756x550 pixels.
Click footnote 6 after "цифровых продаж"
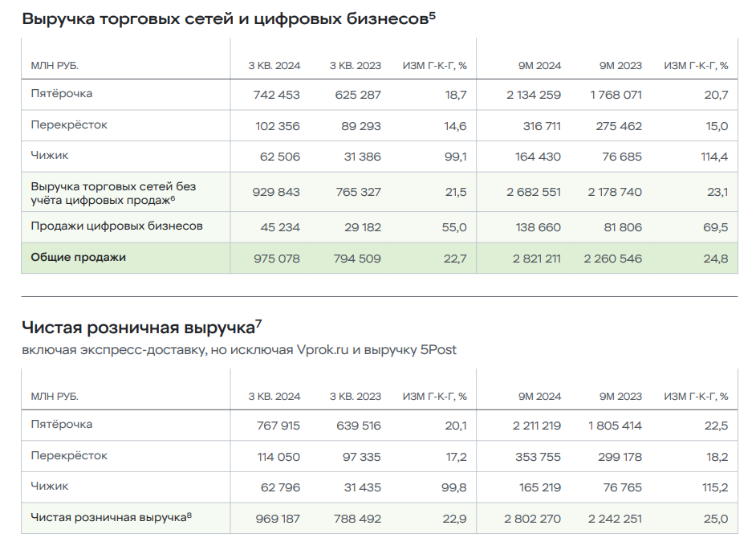[172, 198]
